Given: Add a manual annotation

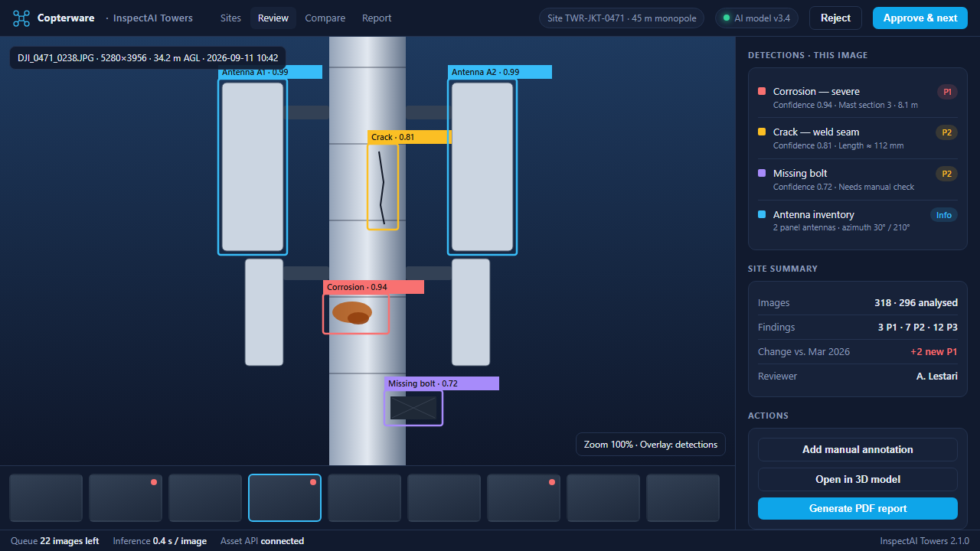Looking at the screenshot, I should pyautogui.click(x=857, y=449).
